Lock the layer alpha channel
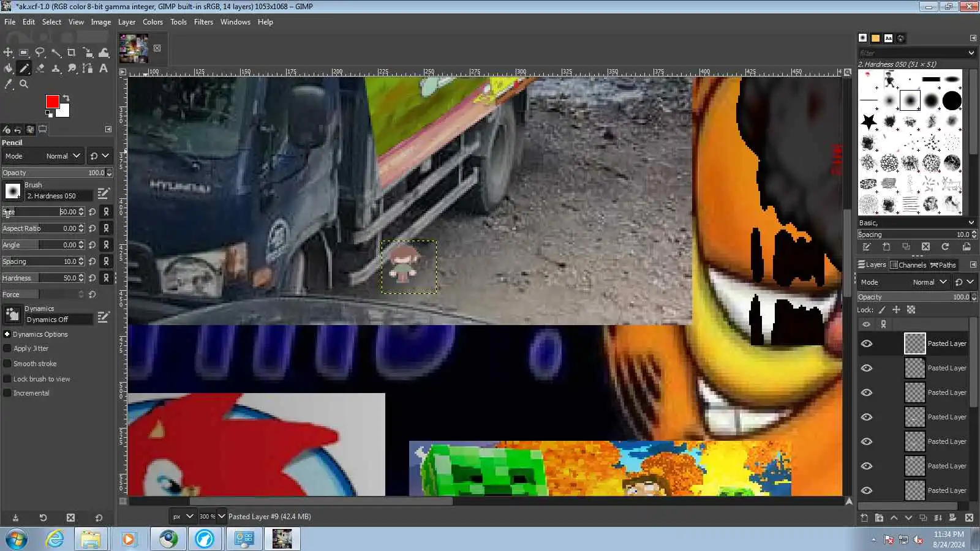This screenshot has width=980, height=551. point(911,310)
